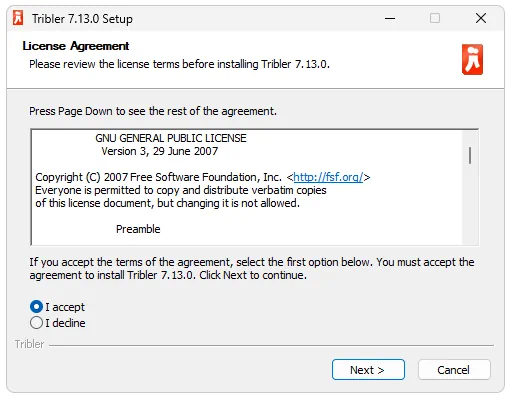Viewport: 510px width, 398px height.
Task: Click "Copyright (C) 2007 Free Software Foundation" text
Action: coord(158,177)
